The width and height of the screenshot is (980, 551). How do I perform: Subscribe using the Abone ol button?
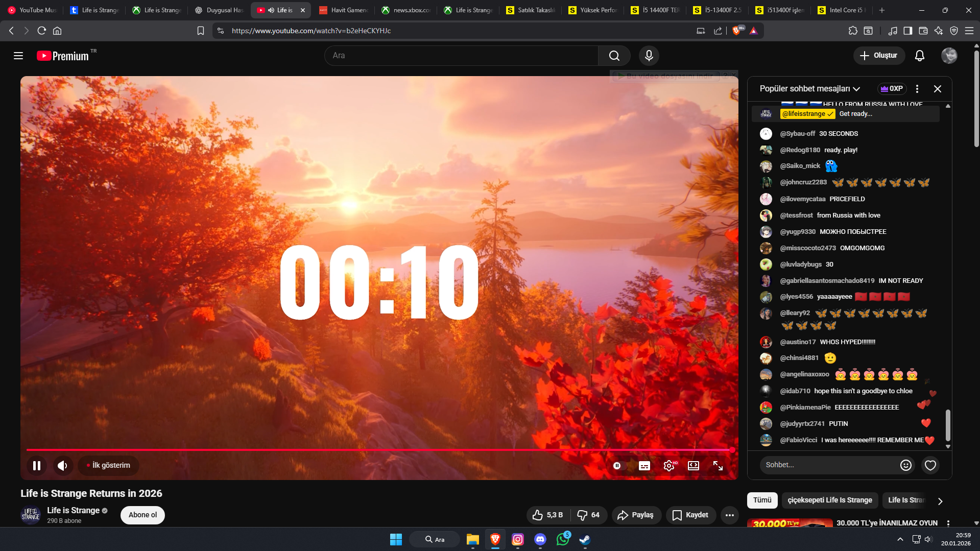tap(142, 515)
